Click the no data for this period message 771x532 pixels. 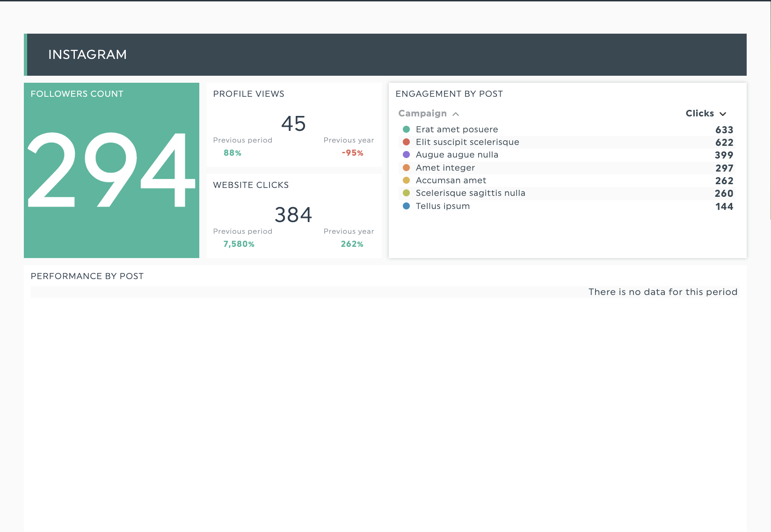pyautogui.click(x=663, y=292)
